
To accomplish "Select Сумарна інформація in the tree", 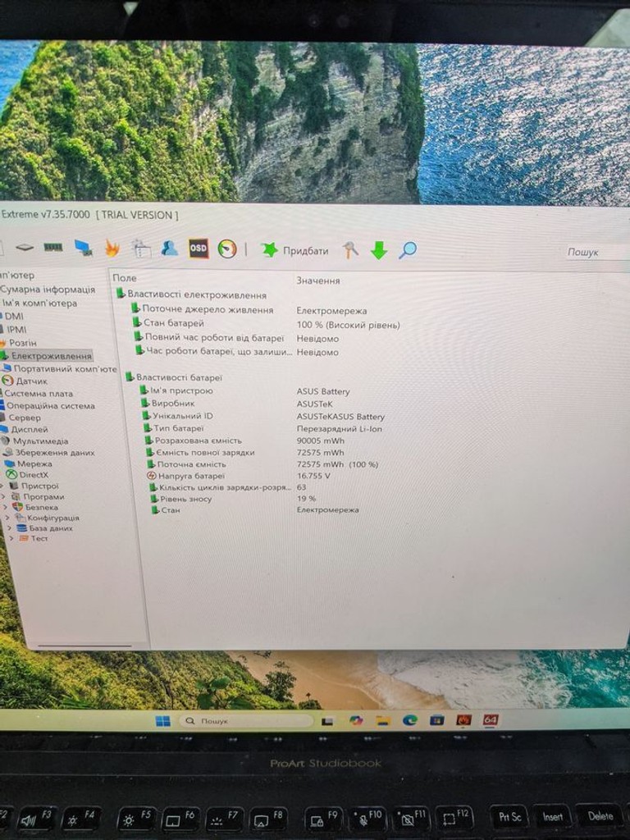I will (x=48, y=290).
